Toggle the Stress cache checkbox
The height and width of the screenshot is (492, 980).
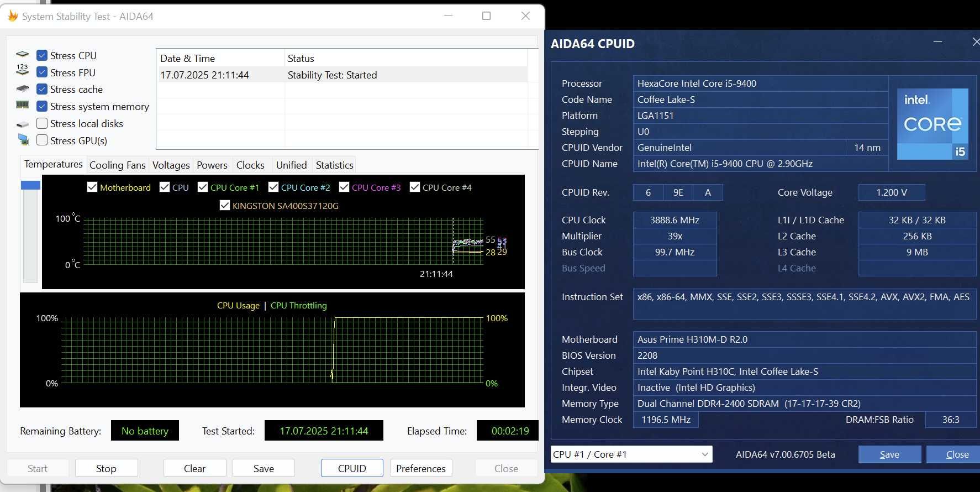tap(42, 89)
